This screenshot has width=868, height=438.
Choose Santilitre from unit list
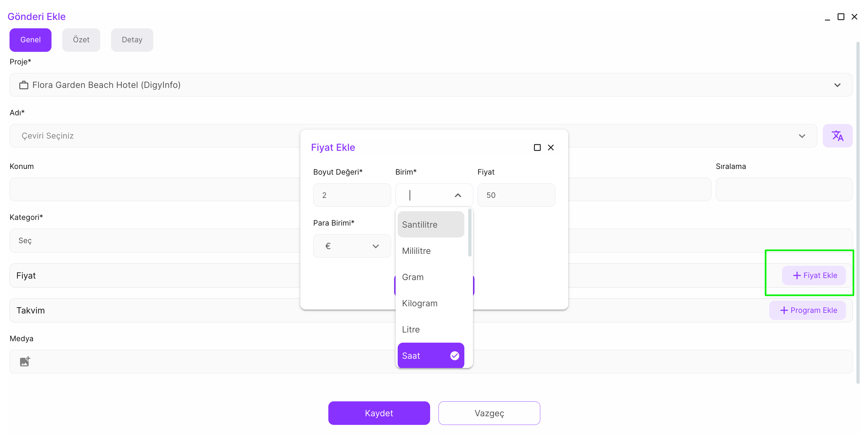430,224
